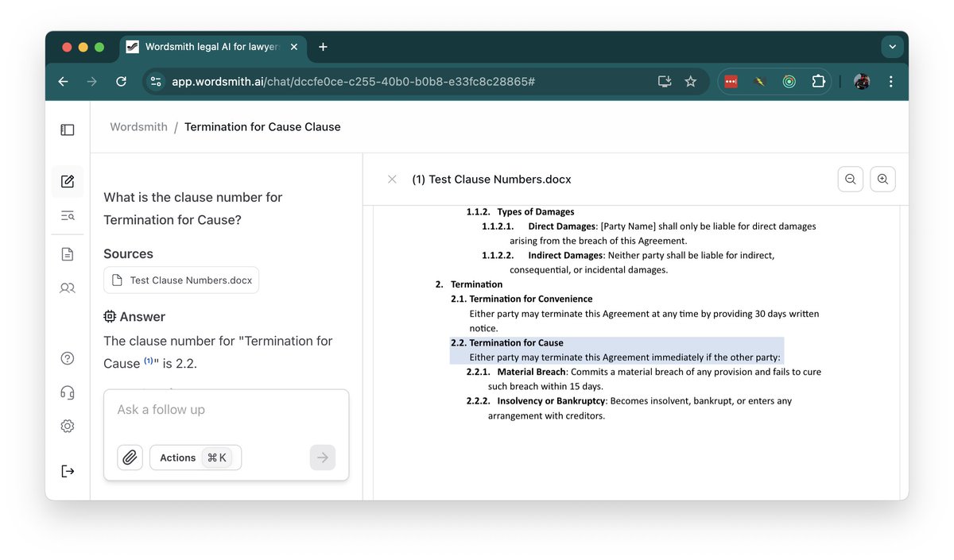Attach a file with the paperclip icon
954x560 pixels.
[130, 458]
